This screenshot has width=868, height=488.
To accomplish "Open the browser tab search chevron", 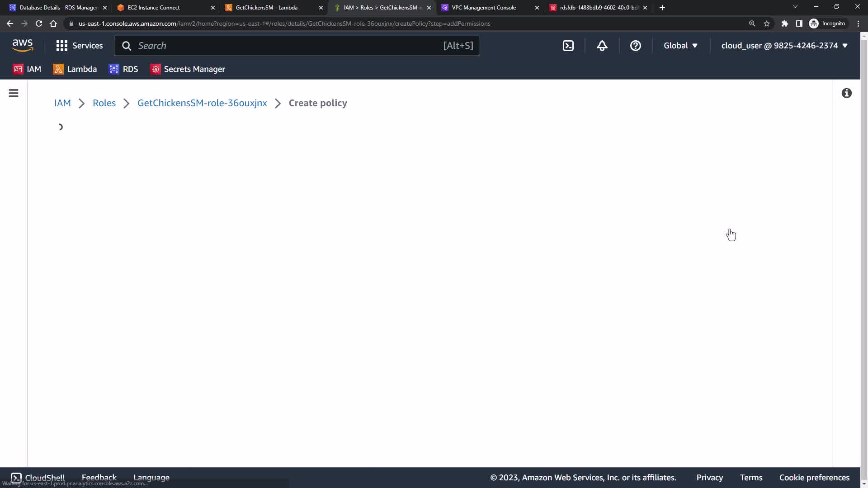I will 795,7.
